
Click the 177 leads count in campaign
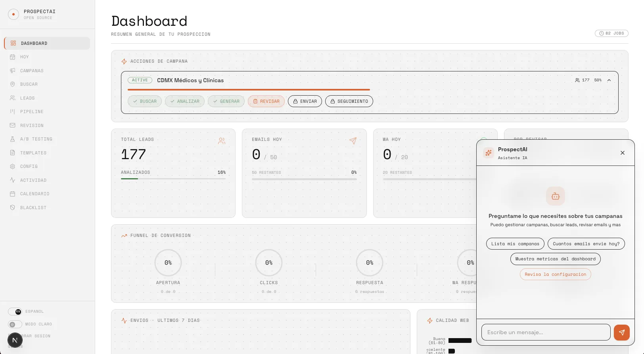(582, 80)
